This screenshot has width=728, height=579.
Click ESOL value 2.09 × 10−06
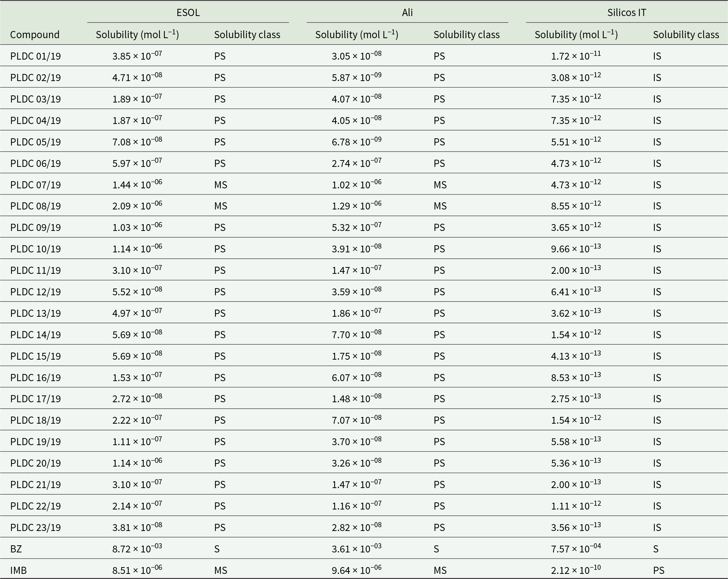point(137,205)
